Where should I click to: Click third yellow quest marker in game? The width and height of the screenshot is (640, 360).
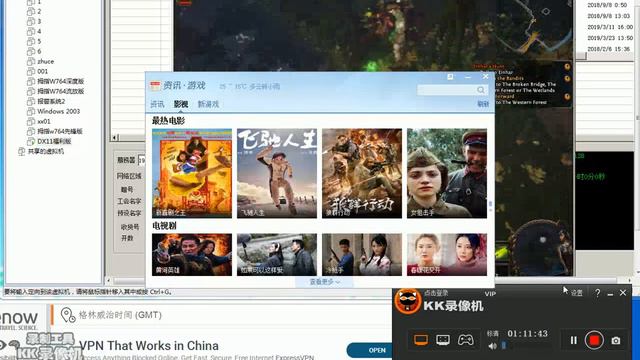567,97
